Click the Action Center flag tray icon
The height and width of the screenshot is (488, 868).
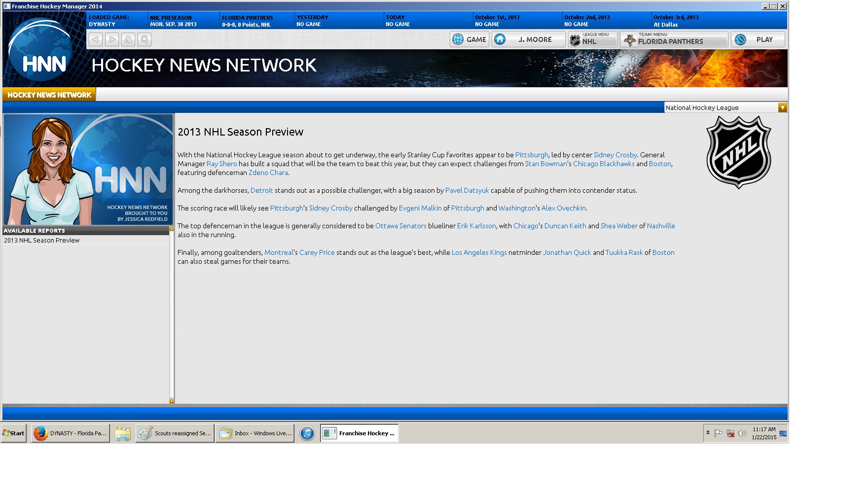point(719,433)
